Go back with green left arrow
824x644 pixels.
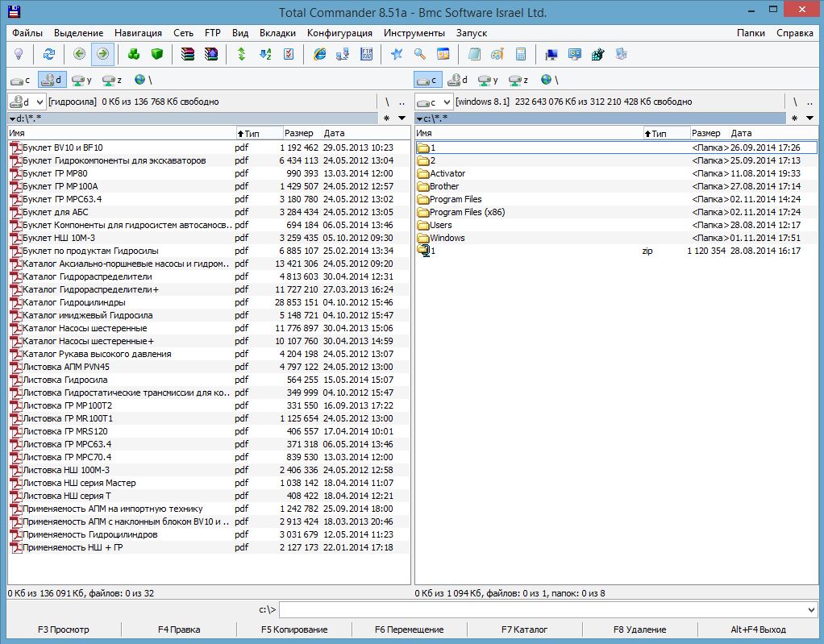(79, 54)
